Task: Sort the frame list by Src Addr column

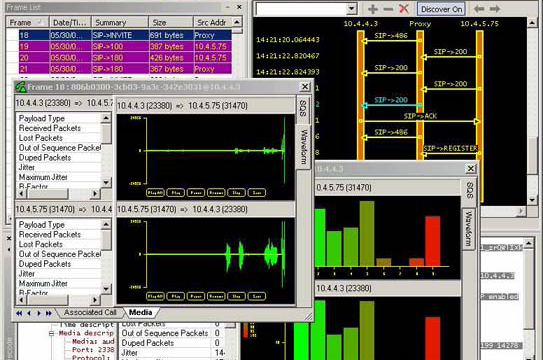Action: point(212,22)
